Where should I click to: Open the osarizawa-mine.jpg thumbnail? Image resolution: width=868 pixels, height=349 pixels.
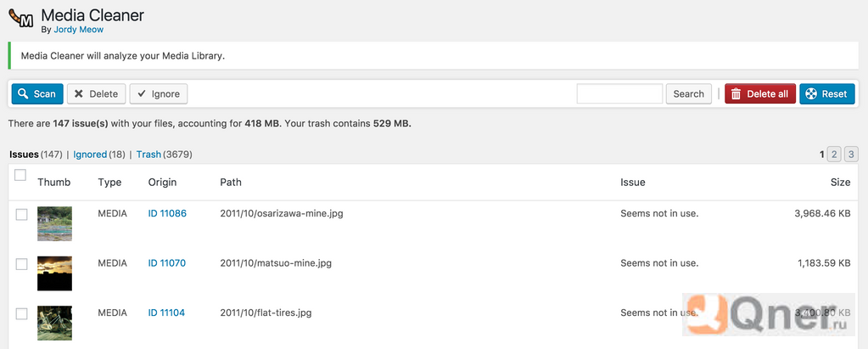point(55,224)
